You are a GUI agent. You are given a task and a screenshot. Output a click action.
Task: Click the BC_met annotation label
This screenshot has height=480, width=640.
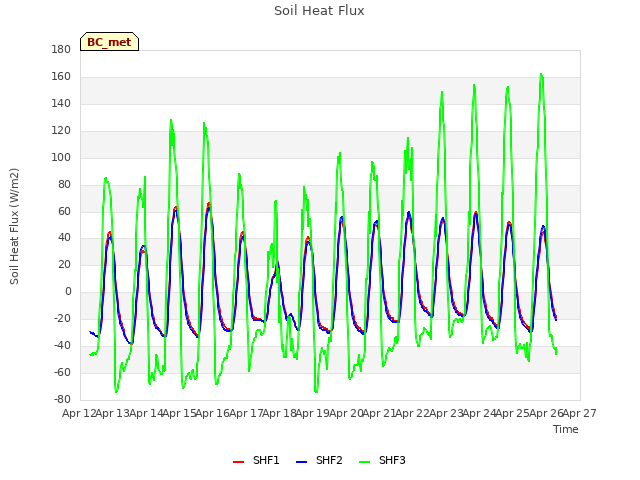click(109, 42)
